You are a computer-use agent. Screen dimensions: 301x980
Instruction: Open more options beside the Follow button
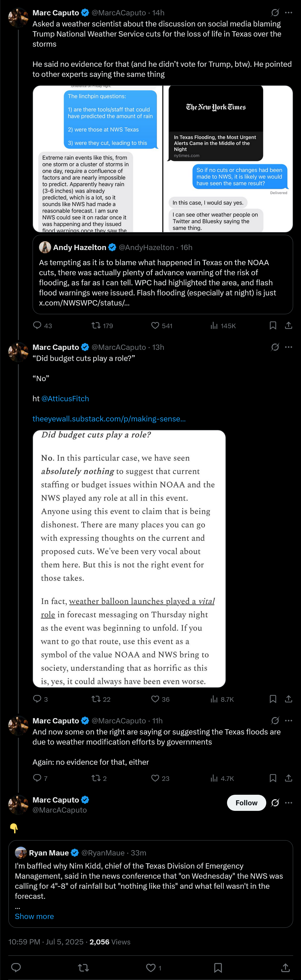coord(288,803)
